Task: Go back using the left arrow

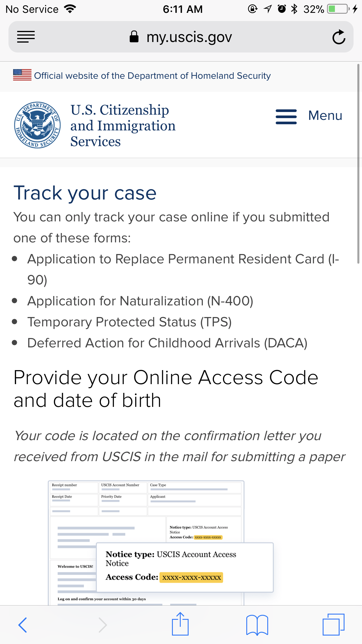Action: [x=22, y=625]
